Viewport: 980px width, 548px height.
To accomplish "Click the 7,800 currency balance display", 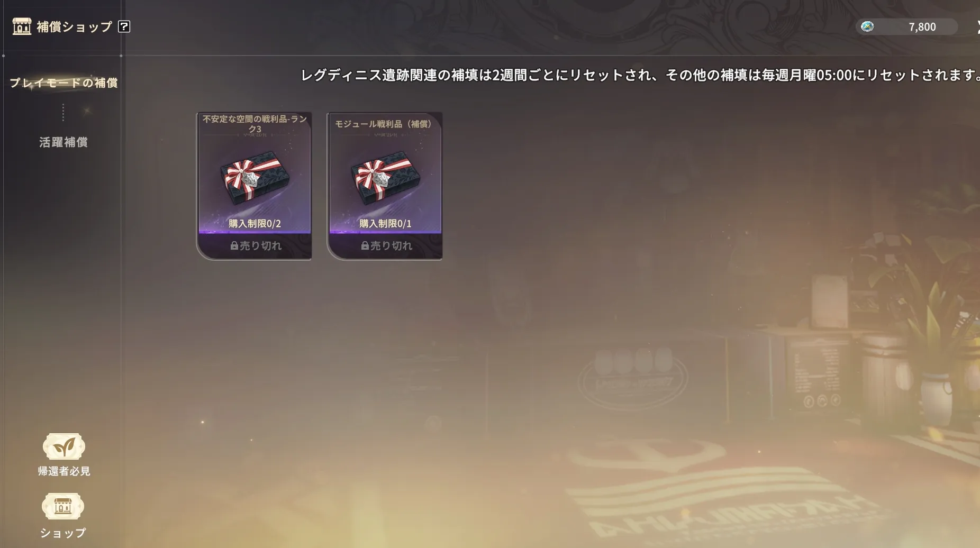I will pos(906,26).
